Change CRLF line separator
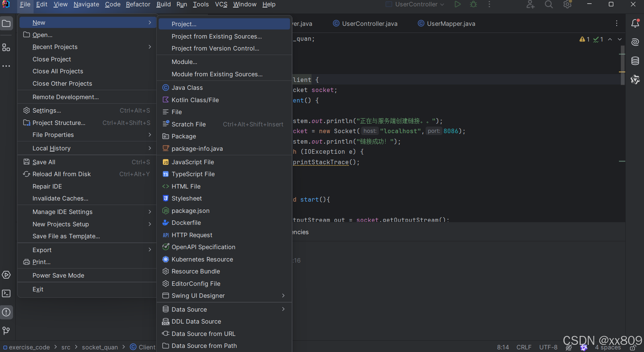This screenshot has width=644, height=352. pyautogui.click(x=524, y=347)
